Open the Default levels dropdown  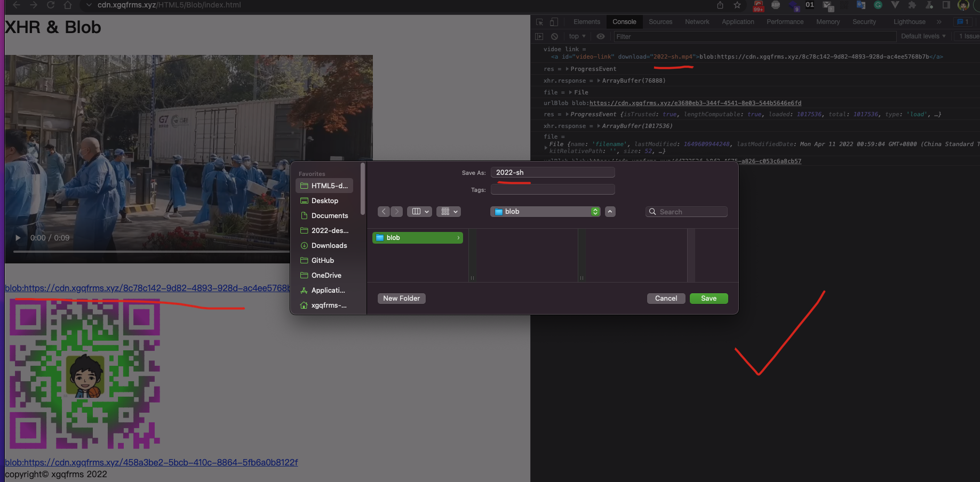pyautogui.click(x=923, y=36)
